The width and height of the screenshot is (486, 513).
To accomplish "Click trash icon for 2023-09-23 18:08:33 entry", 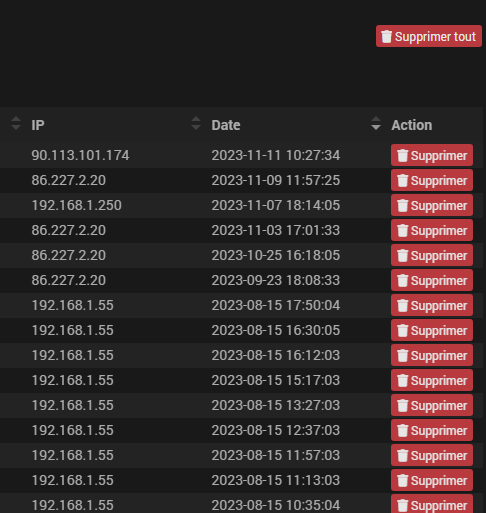I will click(x=402, y=280).
